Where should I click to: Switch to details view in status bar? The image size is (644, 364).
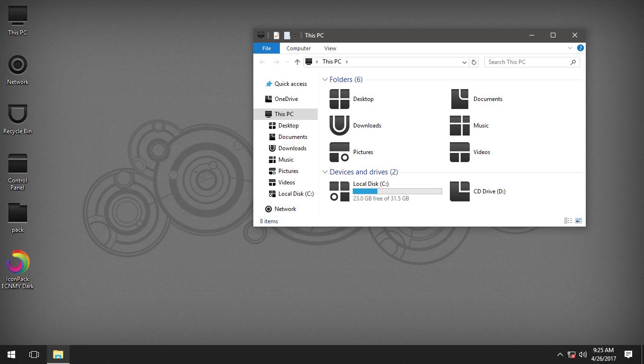pyautogui.click(x=568, y=220)
